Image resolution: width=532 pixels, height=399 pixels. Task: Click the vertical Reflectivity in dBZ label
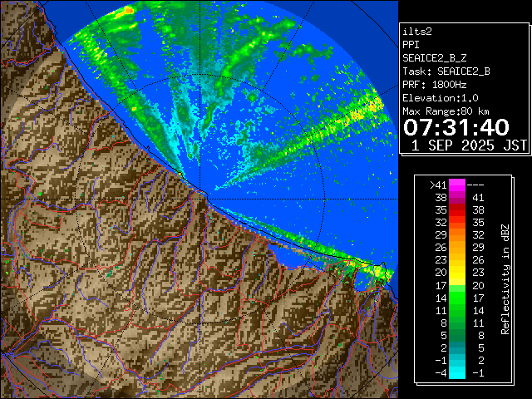pos(505,278)
